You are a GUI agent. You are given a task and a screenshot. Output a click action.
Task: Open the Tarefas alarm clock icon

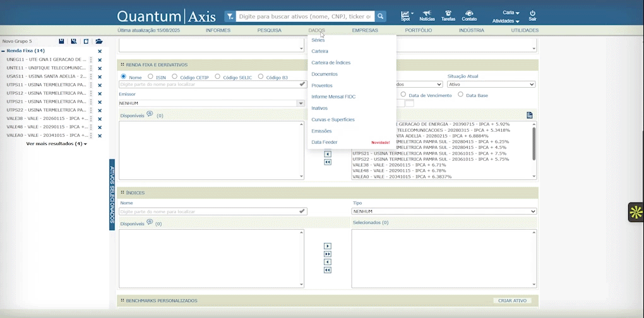click(x=448, y=13)
